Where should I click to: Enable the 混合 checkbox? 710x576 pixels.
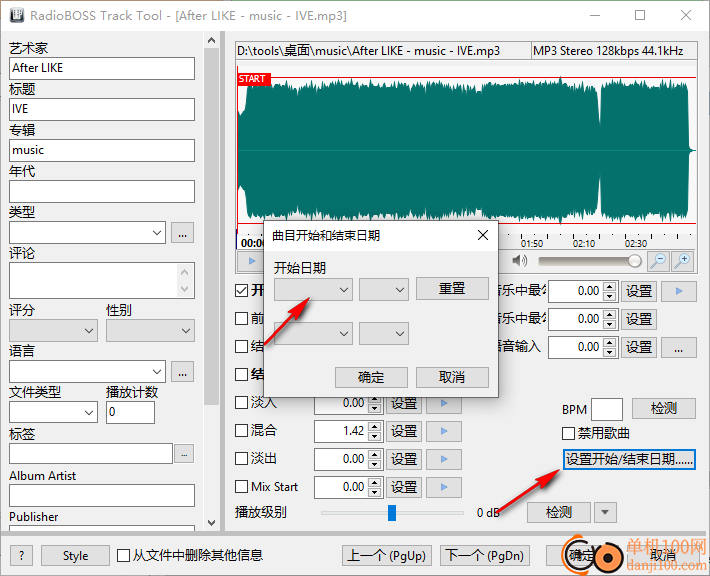(x=241, y=431)
